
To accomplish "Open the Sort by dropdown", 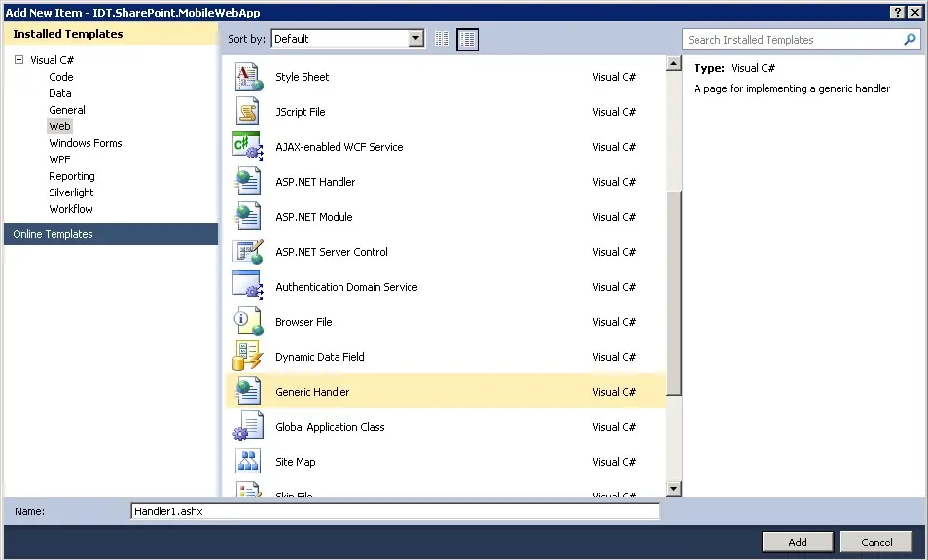I will pos(416,39).
